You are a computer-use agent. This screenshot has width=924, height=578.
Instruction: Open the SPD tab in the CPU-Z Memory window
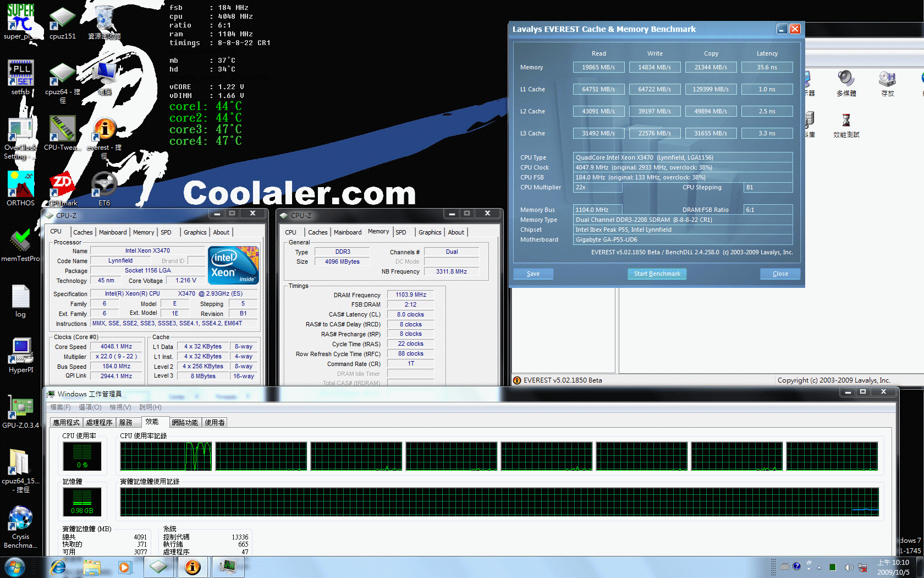pos(401,232)
